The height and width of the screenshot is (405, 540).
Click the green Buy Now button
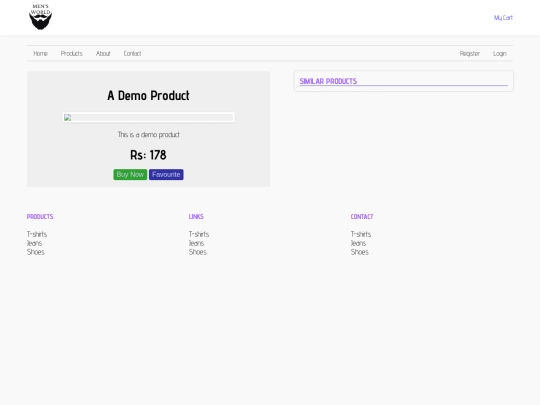point(130,175)
